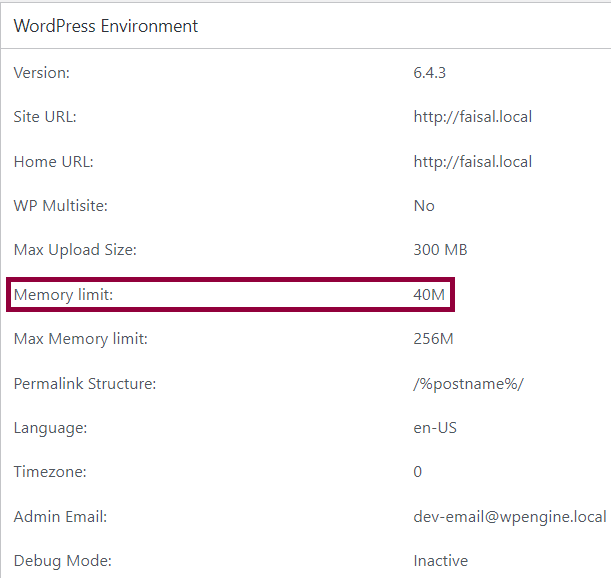The image size is (611, 578).
Task: Select the 256M max memory value
Action: (x=433, y=339)
